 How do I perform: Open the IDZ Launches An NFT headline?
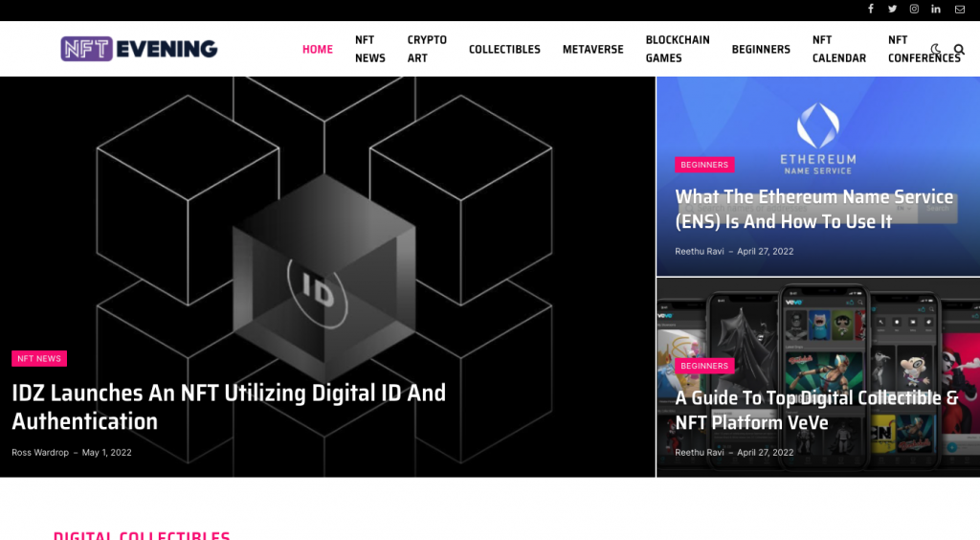(x=229, y=407)
